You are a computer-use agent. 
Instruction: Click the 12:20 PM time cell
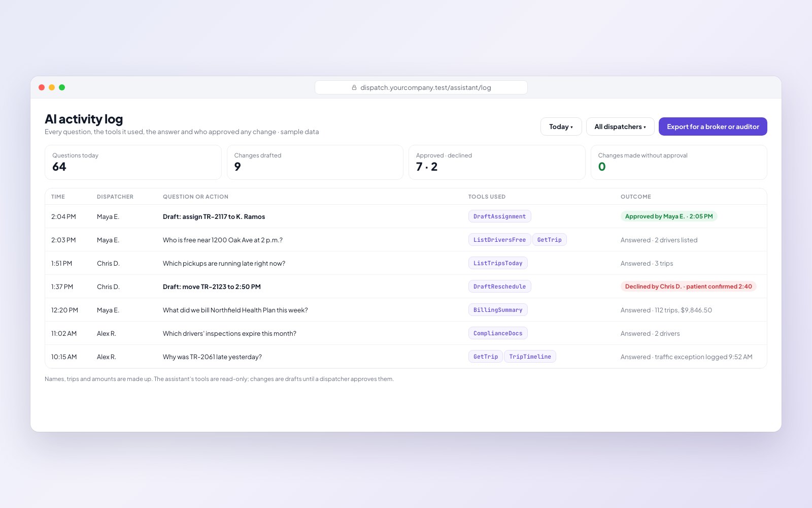[x=64, y=310]
